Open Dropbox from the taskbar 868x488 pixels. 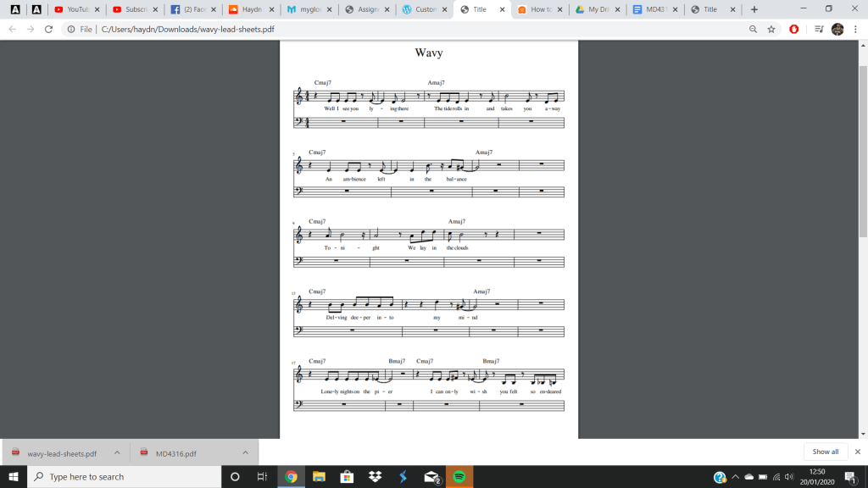(x=375, y=476)
